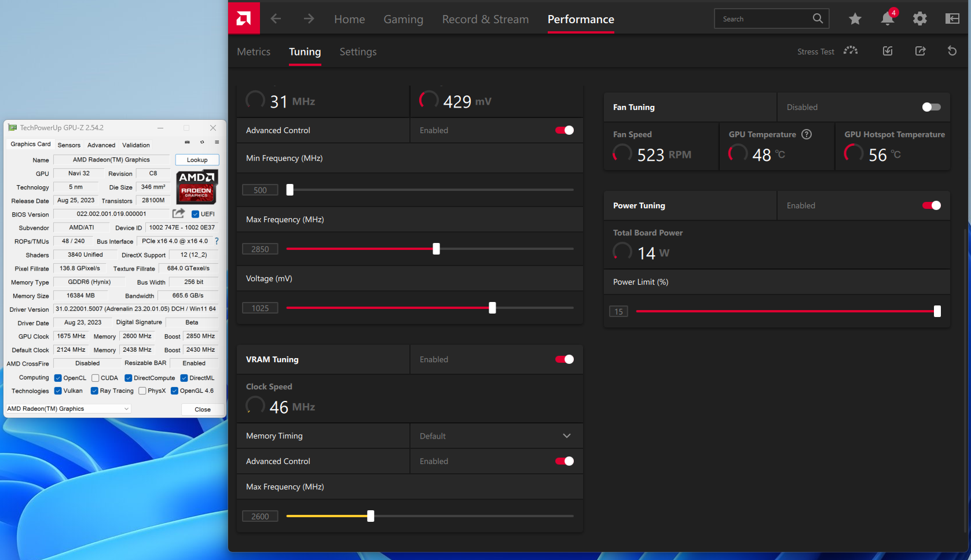Toggle UEFI checkbox in GPU-Z
The image size is (971, 560).
coord(195,214)
